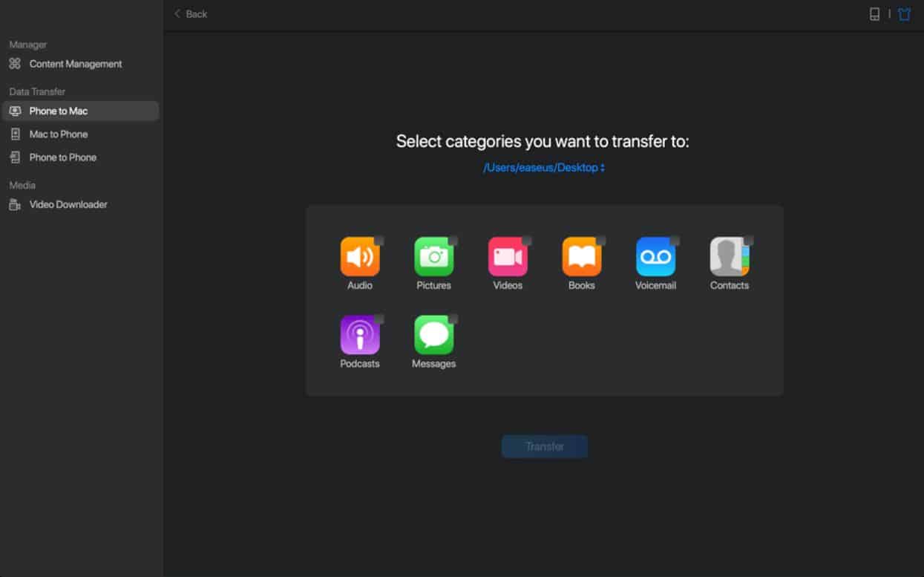This screenshot has width=924, height=577.
Task: Click the orange Audio speaker icon
Action: (359, 257)
